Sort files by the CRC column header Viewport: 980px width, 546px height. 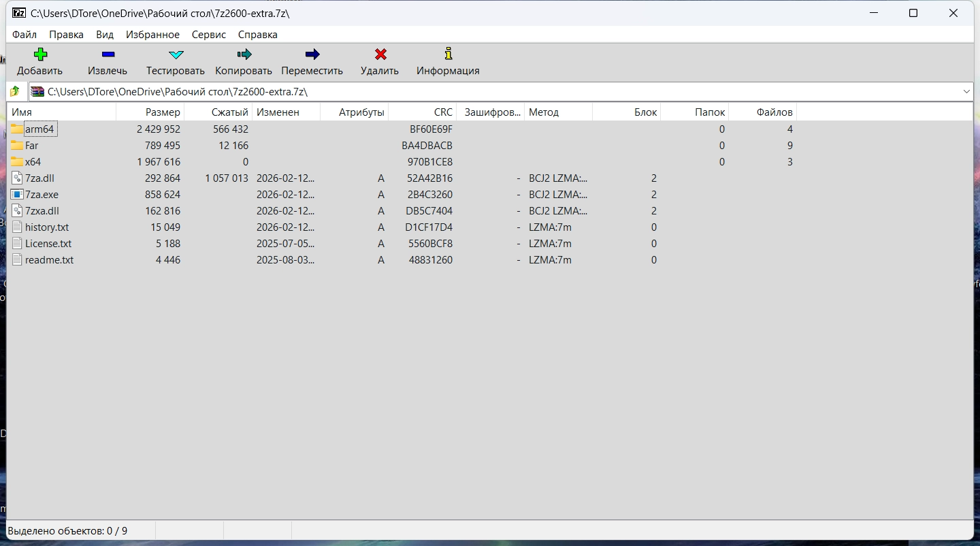coord(422,112)
